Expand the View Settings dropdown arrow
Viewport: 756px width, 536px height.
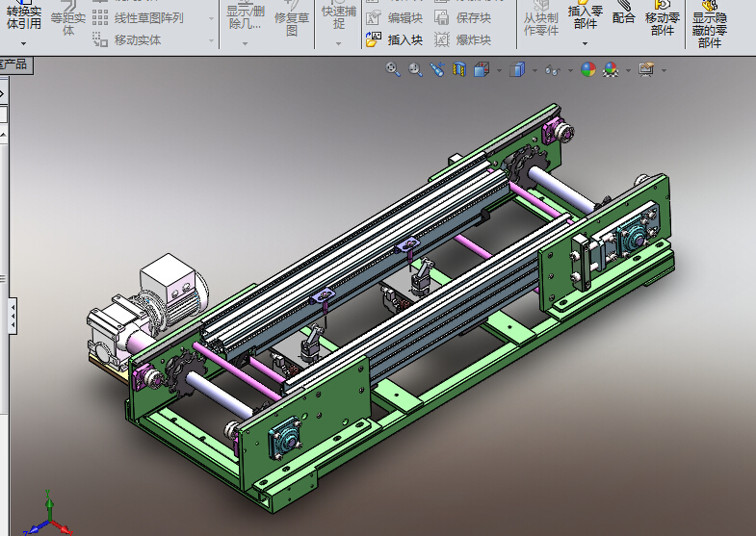click(664, 71)
